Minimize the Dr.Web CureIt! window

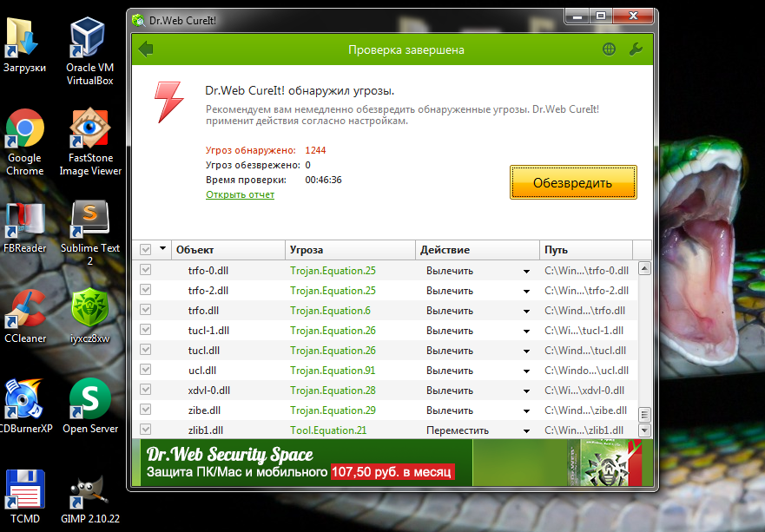pyautogui.click(x=577, y=16)
